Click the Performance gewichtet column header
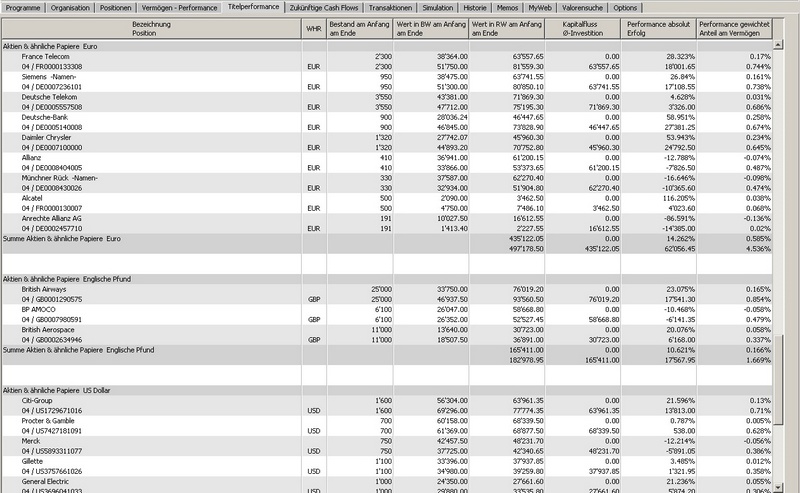 pyautogui.click(x=735, y=29)
